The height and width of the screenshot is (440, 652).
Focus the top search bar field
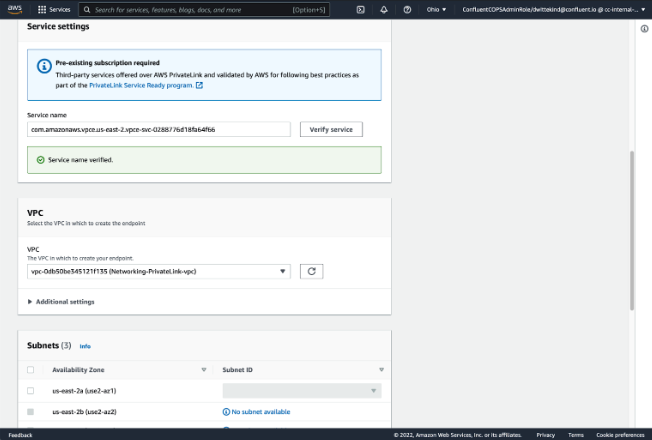click(x=204, y=10)
